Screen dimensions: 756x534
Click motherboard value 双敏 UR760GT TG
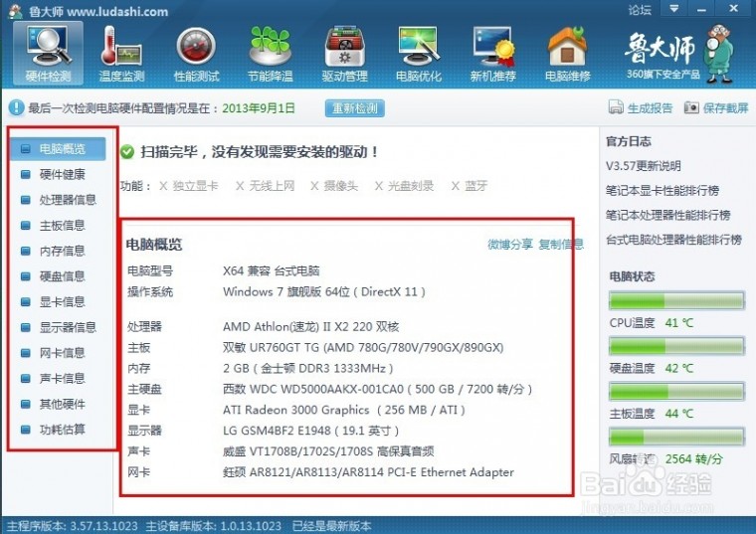pos(363,347)
